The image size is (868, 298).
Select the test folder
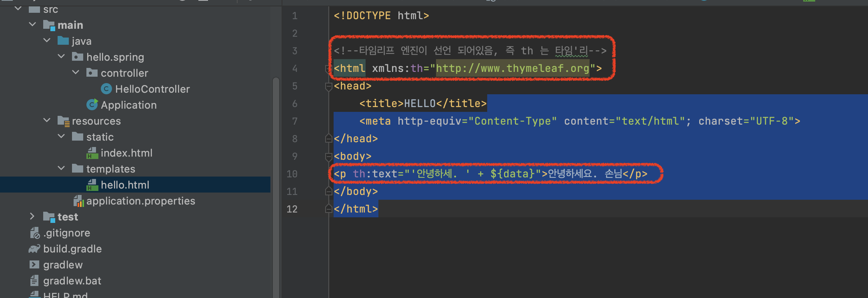pos(68,217)
